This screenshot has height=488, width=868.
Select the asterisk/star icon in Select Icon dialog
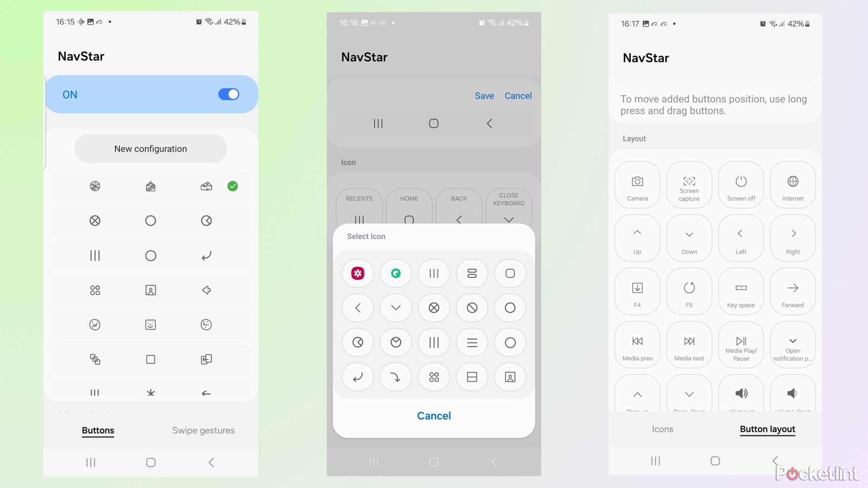[358, 273]
